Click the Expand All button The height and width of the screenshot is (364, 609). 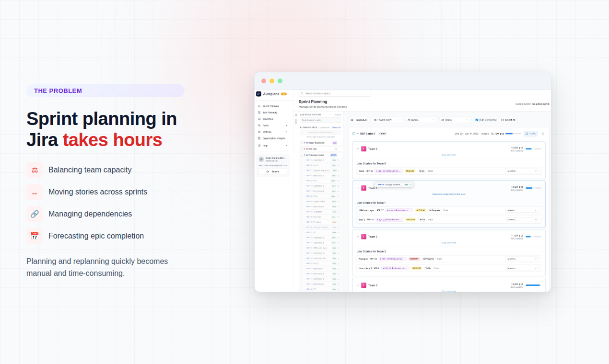[x=359, y=120]
